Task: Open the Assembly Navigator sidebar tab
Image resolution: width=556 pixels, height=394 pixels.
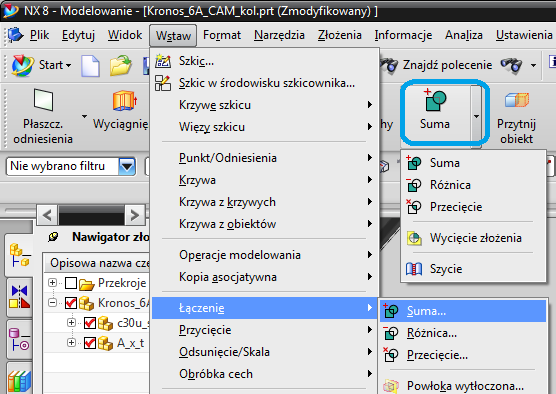Action: 20,255
